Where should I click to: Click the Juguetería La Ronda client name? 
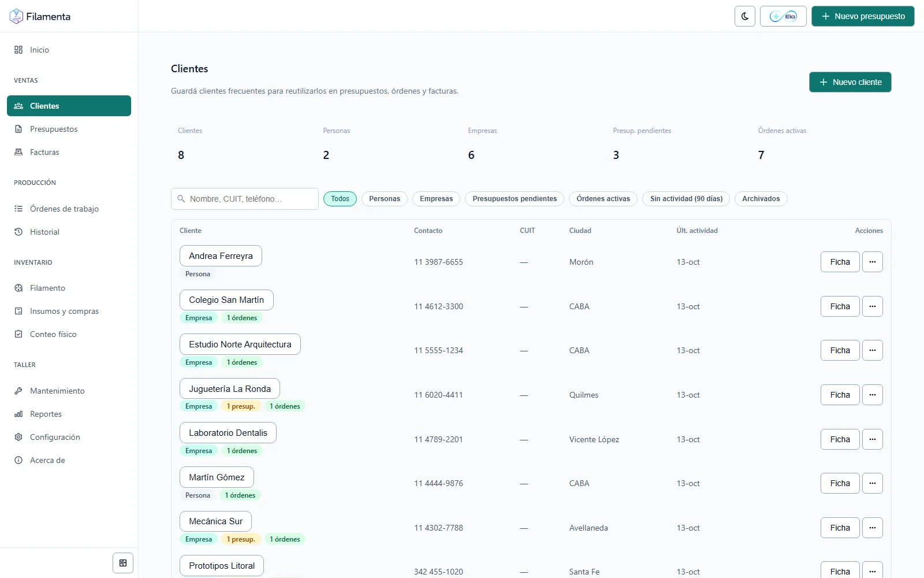click(x=230, y=388)
